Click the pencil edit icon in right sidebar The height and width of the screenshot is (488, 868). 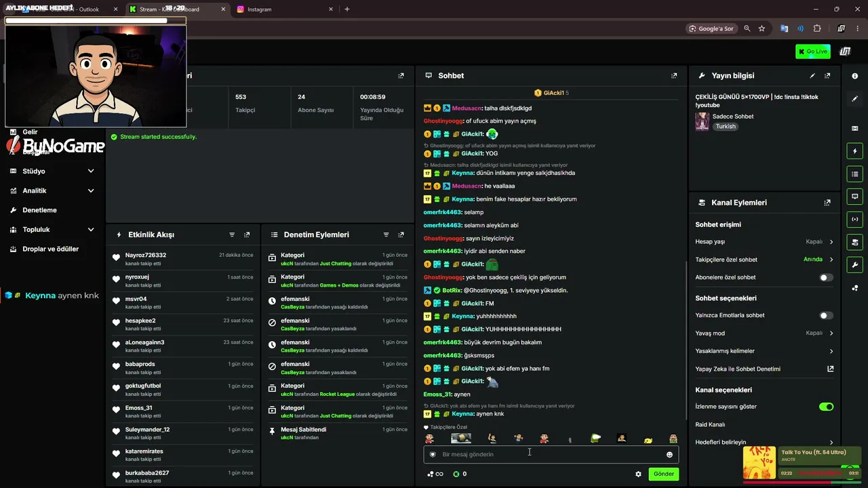tap(854, 99)
